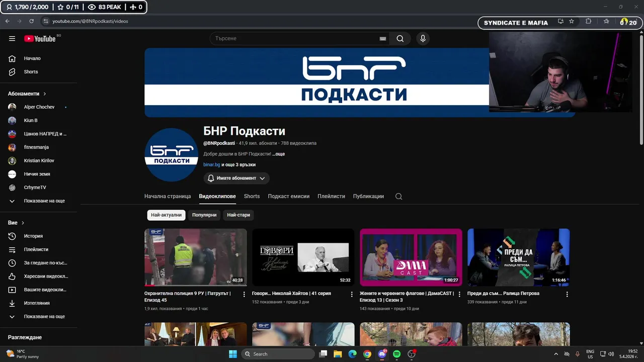
Task: Open Говори Николай Хайтов video thumbnail
Action: tap(303, 257)
